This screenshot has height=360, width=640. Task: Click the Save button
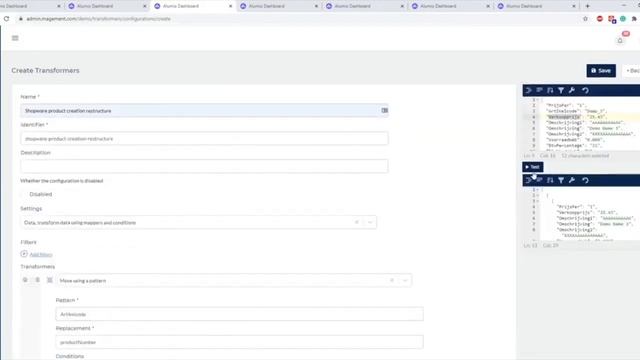coord(601,71)
